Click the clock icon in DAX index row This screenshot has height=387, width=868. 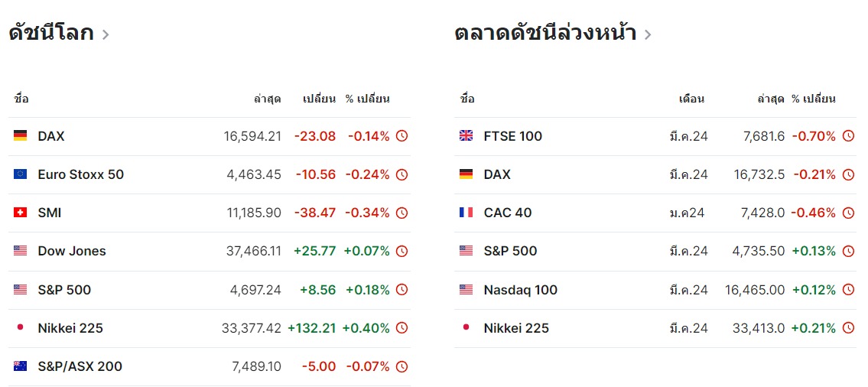[x=402, y=135]
